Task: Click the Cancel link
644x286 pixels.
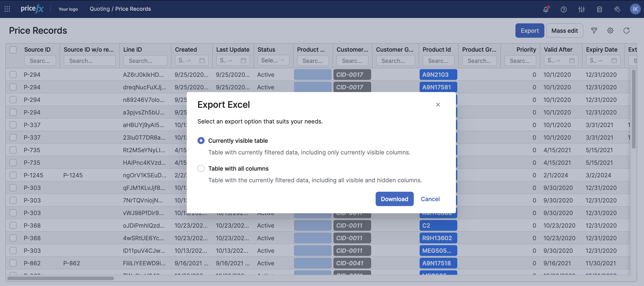Action: pyautogui.click(x=430, y=199)
